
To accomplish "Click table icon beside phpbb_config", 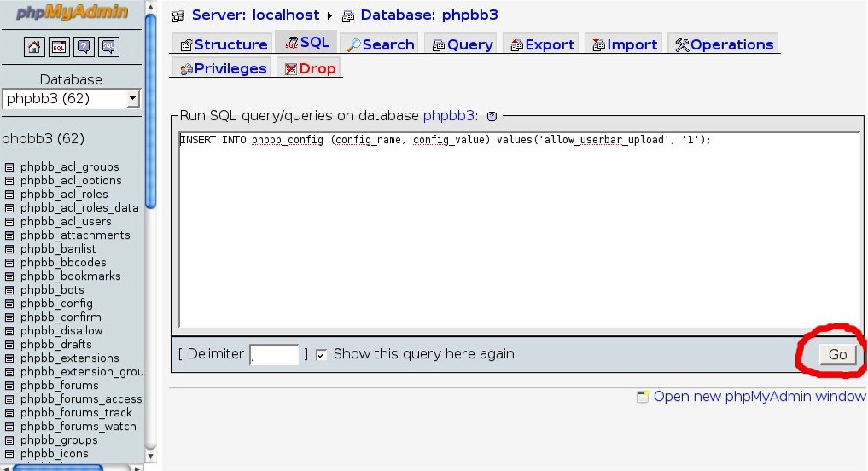I will pos(9,304).
